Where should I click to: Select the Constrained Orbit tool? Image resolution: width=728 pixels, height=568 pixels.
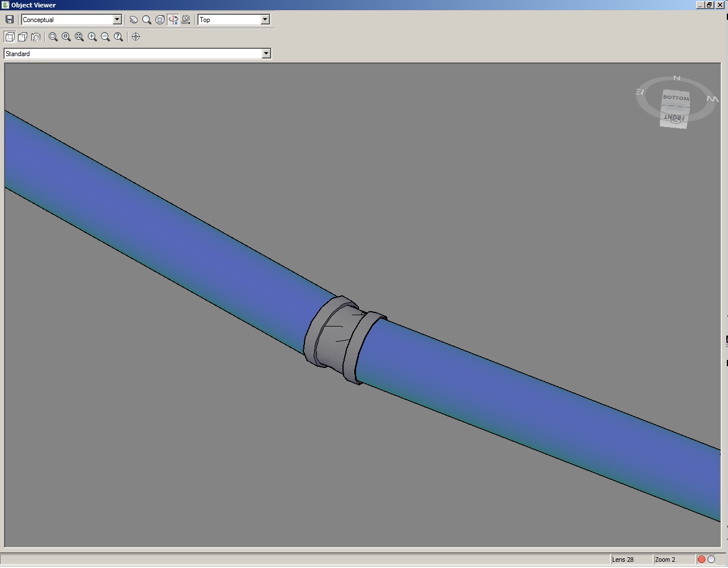173,19
